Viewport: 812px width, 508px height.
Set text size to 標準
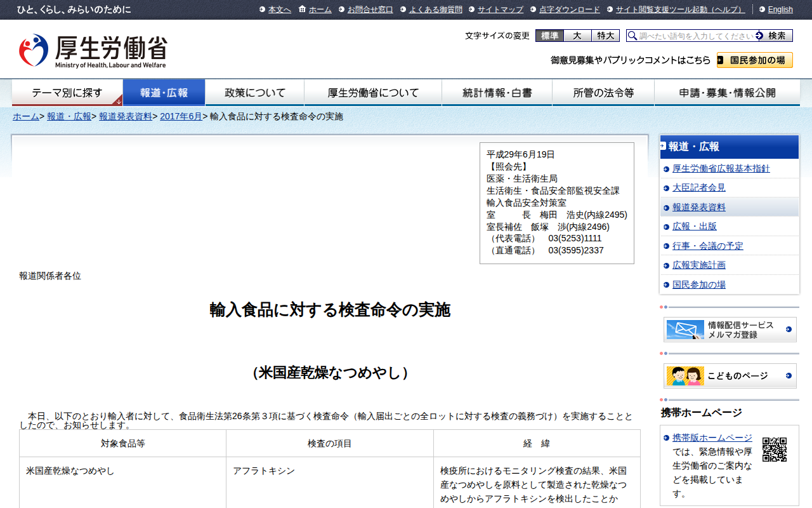(x=549, y=36)
